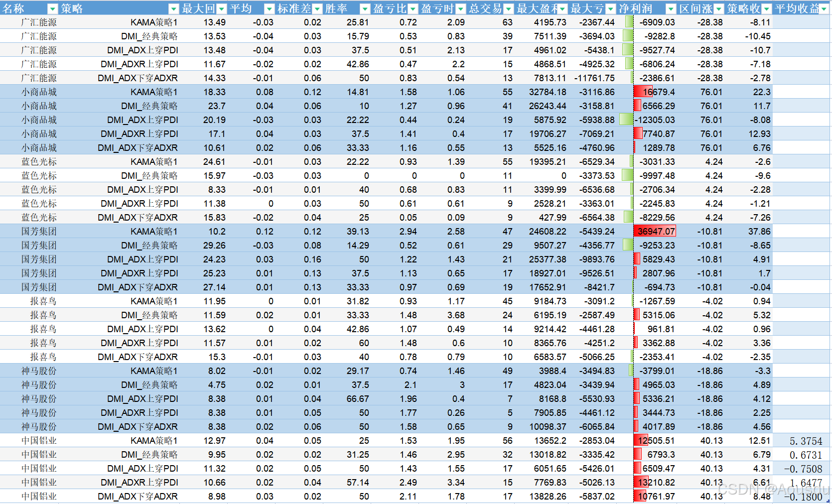Viewport: 832px width, 504px height.
Task: Open the 策略 column filter dropdown
Action: click(x=173, y=9)
